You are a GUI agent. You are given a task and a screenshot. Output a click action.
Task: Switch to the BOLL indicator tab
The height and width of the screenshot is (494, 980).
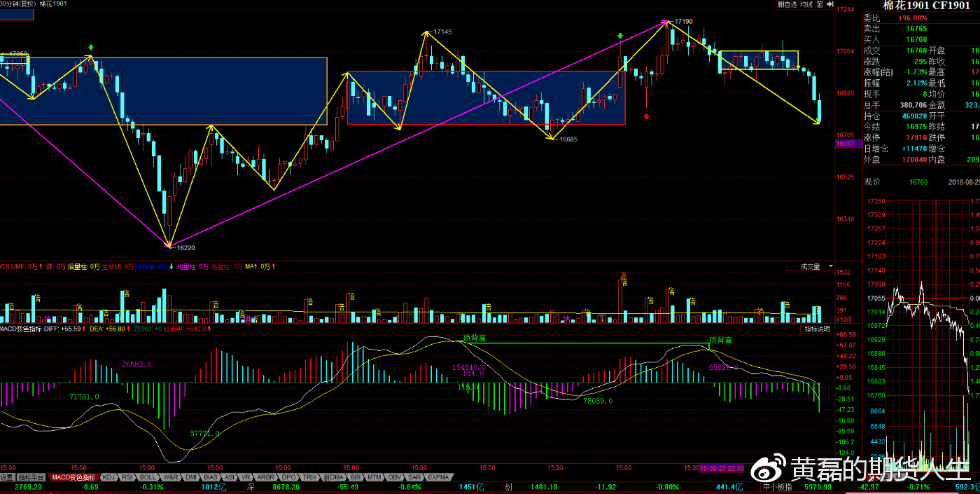(148, 477)
